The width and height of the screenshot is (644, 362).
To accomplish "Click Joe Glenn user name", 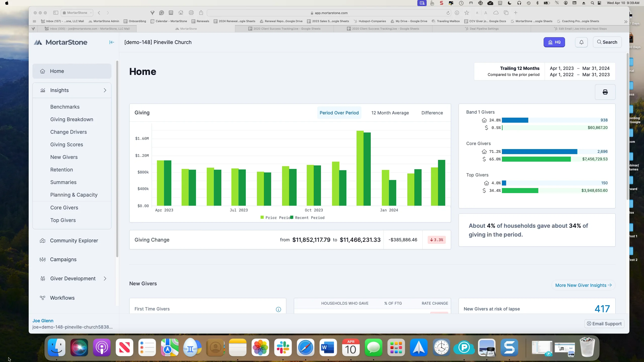I will coord(43,321).
